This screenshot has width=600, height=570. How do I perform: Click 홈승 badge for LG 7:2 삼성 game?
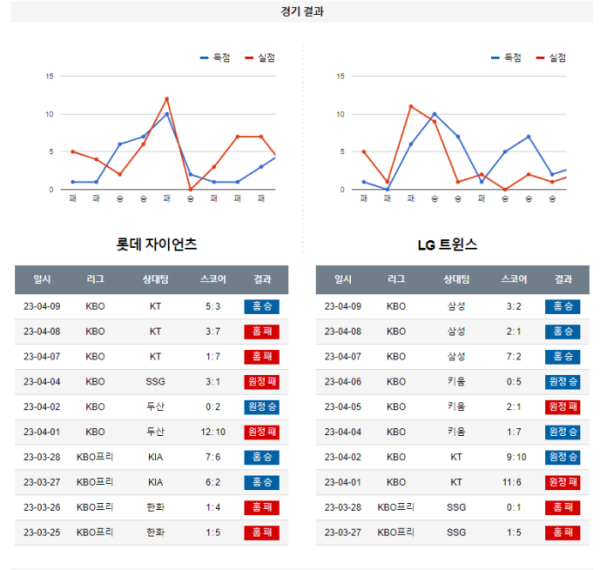tap(562, 357)
